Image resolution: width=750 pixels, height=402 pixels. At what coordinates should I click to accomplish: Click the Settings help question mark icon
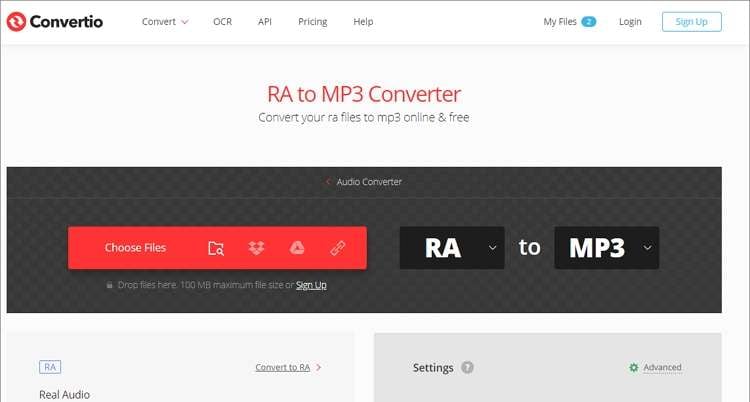pyautogui.click(x=467, y=368)
